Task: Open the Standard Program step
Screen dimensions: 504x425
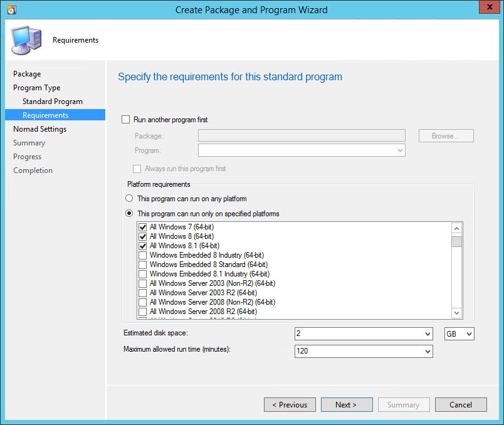Action: tap(53, 102)
